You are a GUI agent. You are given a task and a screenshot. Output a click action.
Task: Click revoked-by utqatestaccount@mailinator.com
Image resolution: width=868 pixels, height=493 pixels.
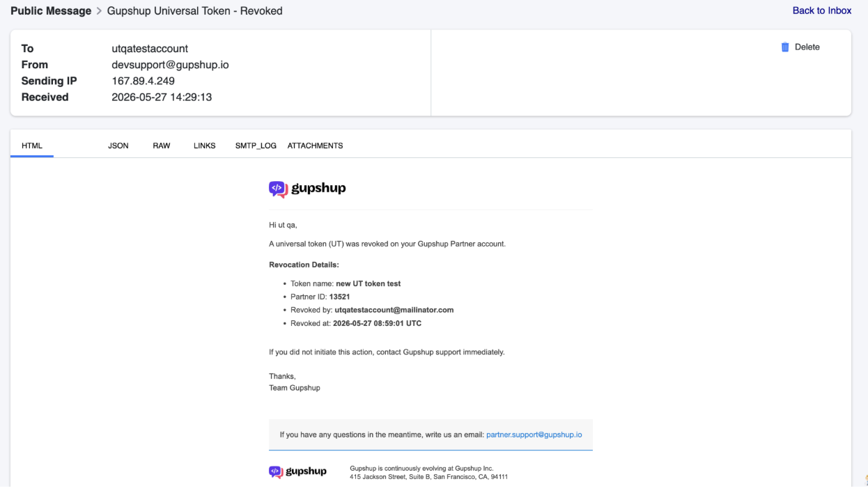(x=394, y=310)
